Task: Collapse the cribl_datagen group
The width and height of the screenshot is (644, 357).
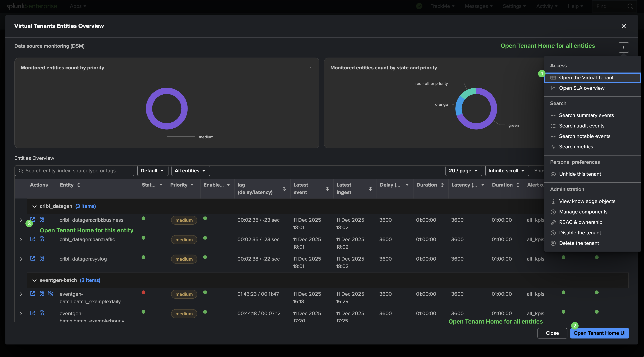Action: click(35, 206)
